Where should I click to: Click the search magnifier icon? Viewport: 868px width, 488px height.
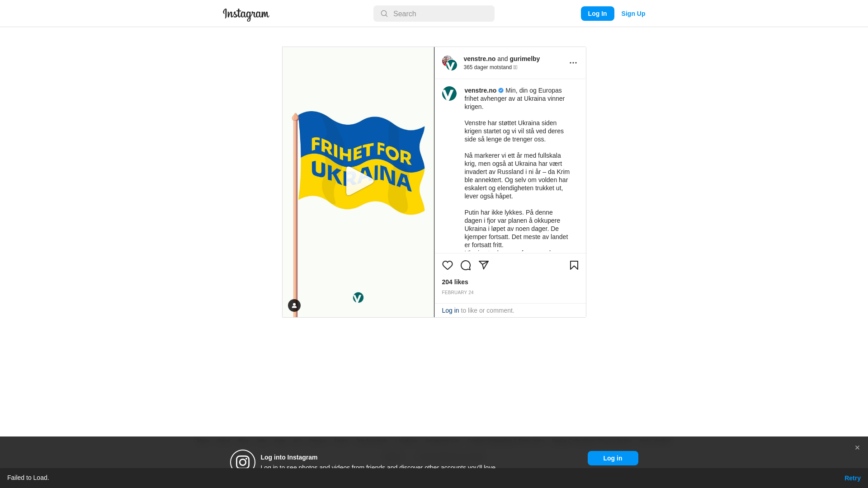[384, 14]
